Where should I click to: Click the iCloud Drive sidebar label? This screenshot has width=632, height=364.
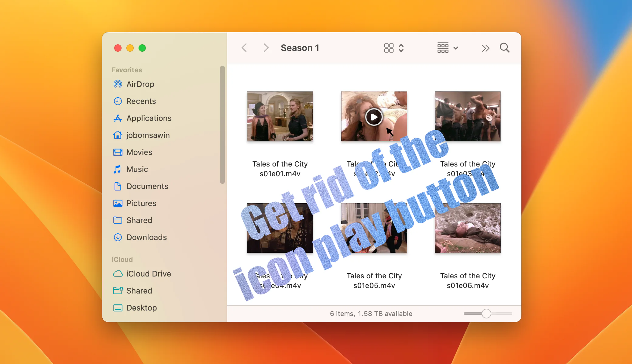click(149, 274)
